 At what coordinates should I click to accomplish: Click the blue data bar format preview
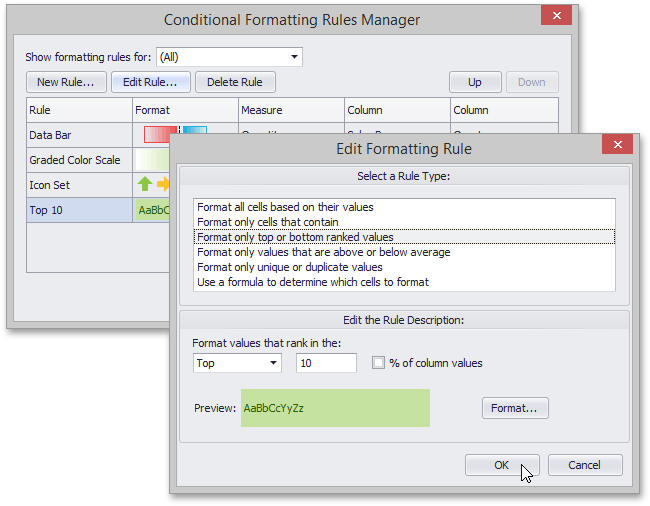pos(195,131)
